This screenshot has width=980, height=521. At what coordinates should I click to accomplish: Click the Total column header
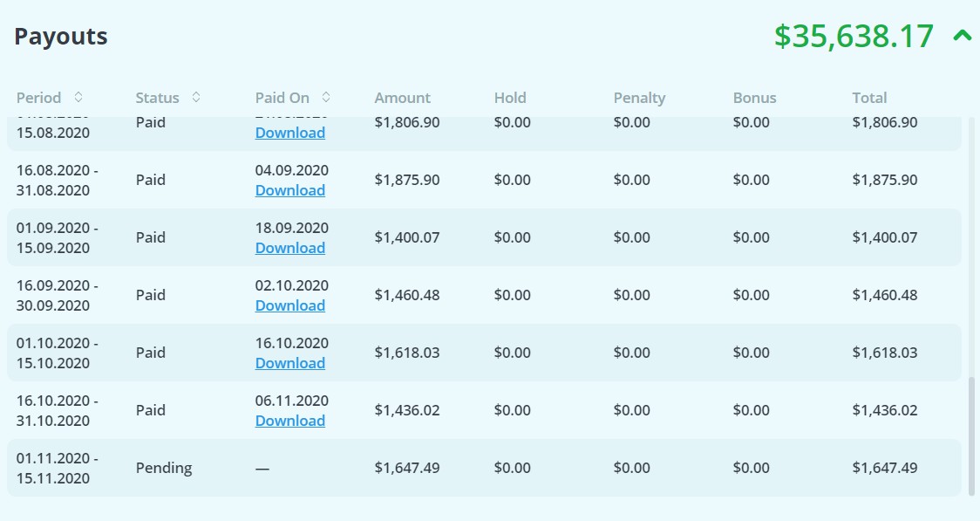coord(869,98)
